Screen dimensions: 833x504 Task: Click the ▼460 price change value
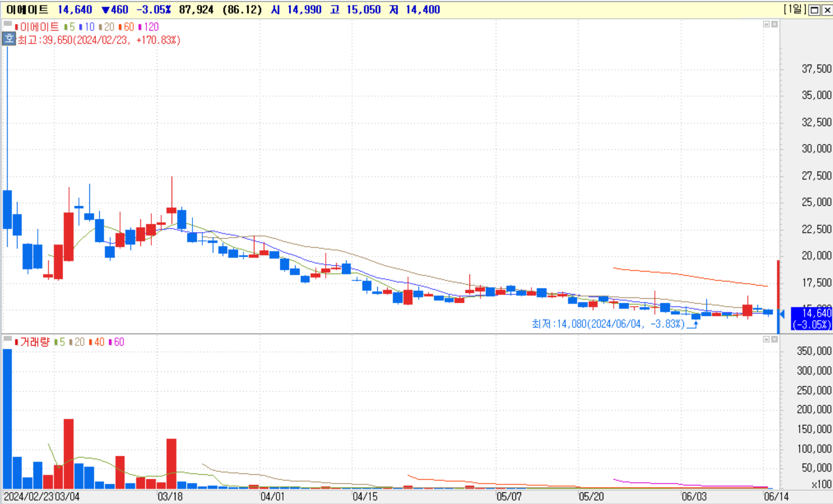[115, 10]
